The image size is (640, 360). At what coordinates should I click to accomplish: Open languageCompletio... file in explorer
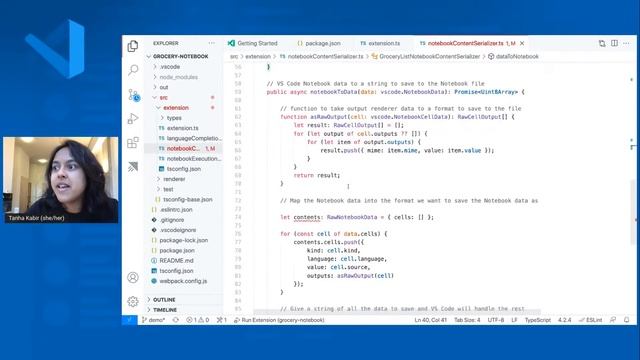click(193, 138)
